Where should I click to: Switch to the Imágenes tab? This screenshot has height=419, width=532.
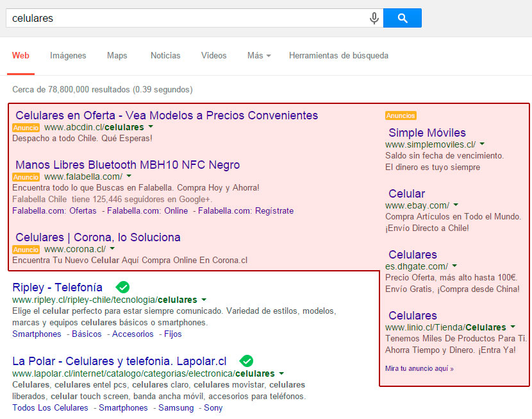click(68, 56)
